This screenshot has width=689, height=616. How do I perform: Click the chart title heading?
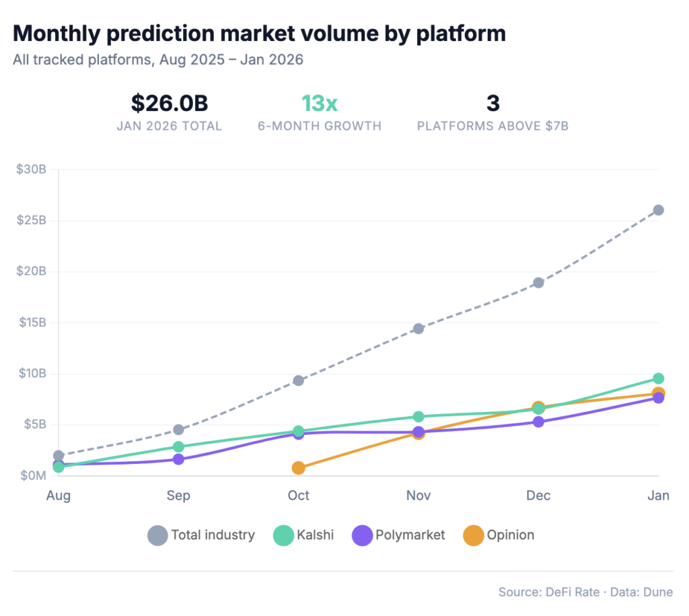(x=259, y=33)
